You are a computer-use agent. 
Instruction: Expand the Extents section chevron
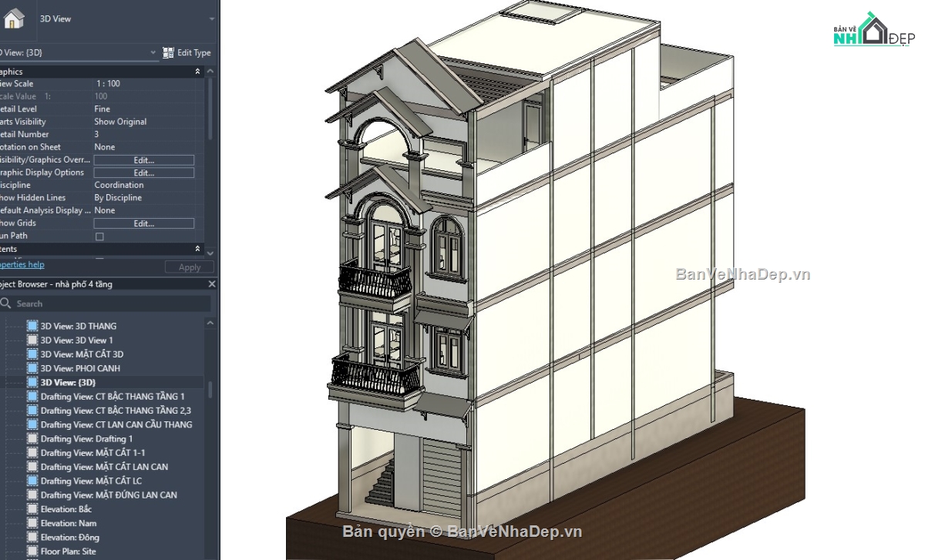pyautogui.click(x=198, y=249)
